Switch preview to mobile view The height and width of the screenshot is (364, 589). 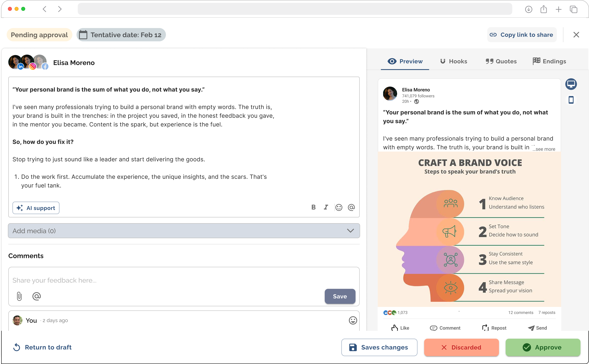tap(571, 100)
